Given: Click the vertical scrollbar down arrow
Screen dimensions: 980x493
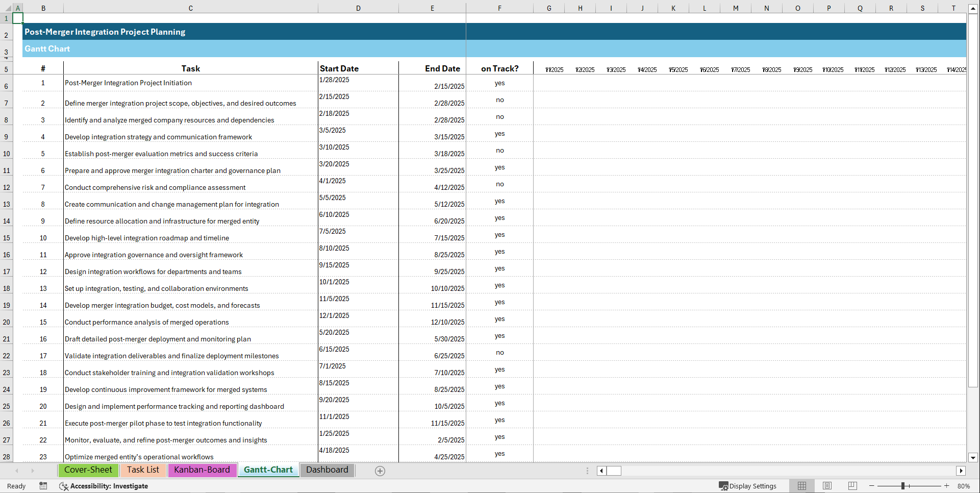Looking at the screenshot, I should click(x=973, y=458).
